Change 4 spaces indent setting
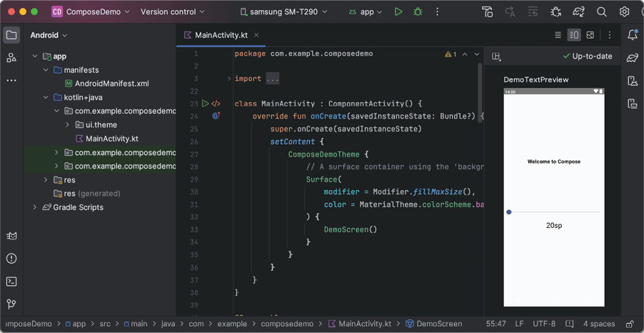 point(599,324)
